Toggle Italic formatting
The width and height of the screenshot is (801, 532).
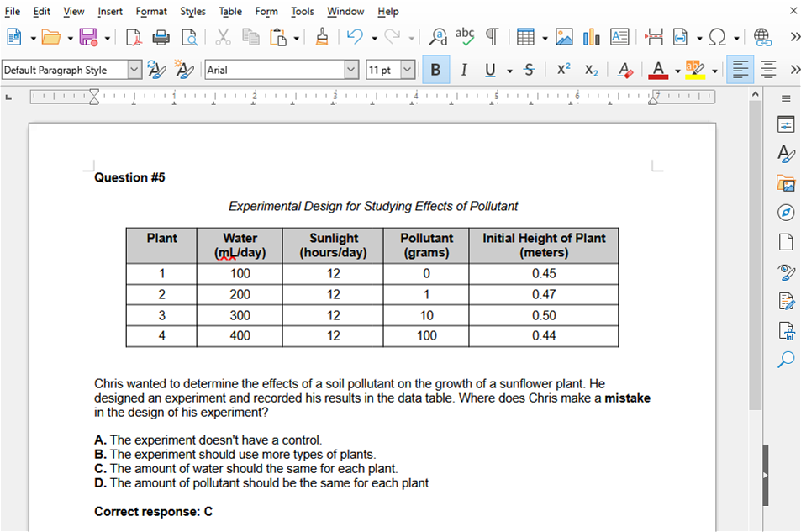(464, 70)
